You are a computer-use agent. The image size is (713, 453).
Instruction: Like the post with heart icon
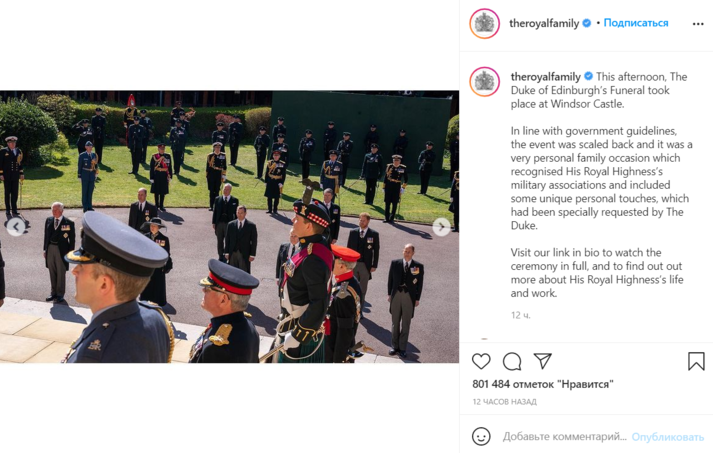tap(481, 361)
